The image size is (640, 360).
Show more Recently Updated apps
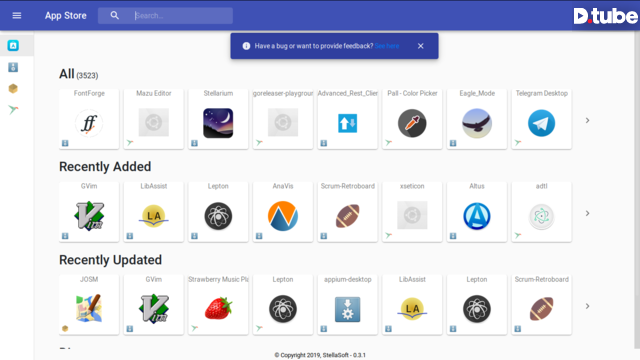click(x=587, y=306)
